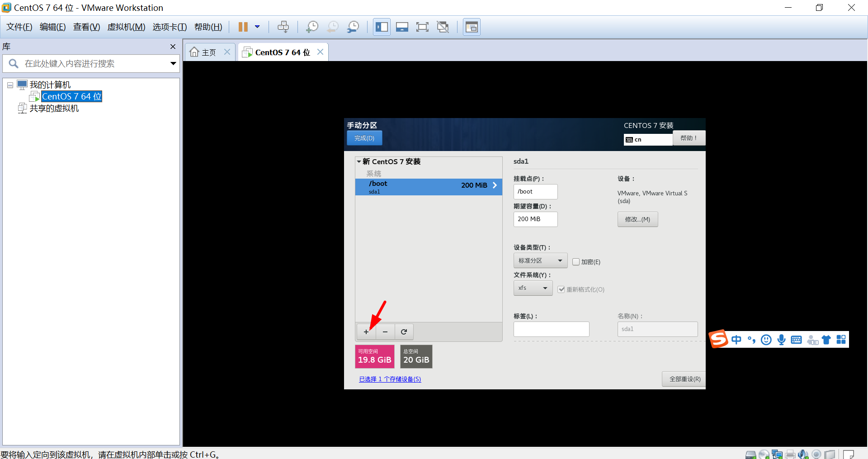The image size is (868, 459).
Task: Open the Sogou skin shirt icon
Action: pyautogui.click(x=826, y=340)
